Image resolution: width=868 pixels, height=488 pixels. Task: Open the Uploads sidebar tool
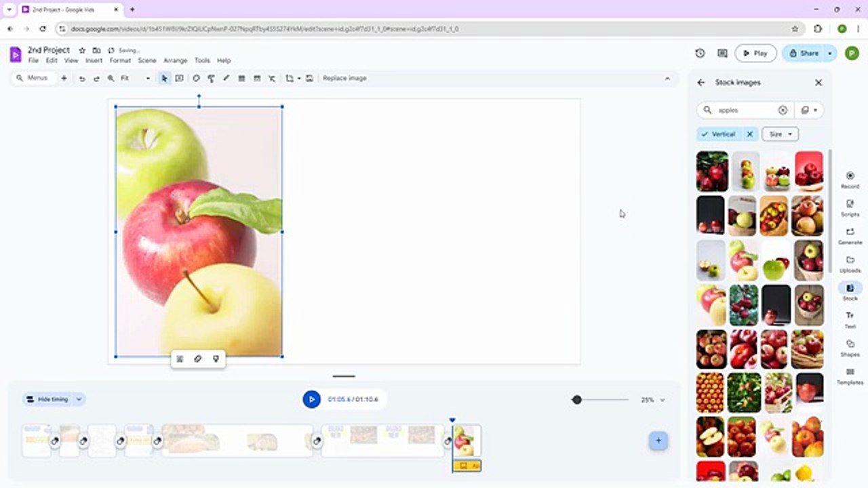click(x=850, y=264)
